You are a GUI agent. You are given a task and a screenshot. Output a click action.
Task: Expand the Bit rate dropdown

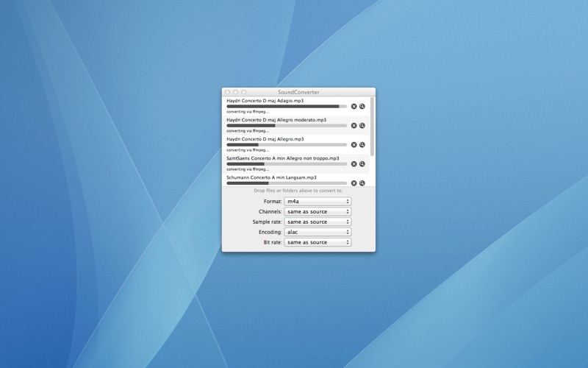click(318, 242)
